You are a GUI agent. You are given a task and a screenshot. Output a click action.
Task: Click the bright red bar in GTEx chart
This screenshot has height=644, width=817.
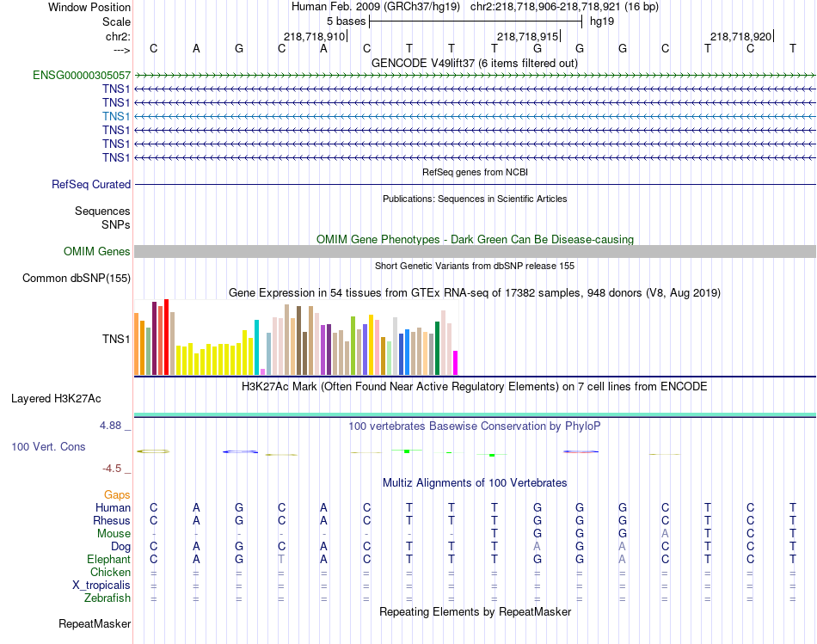click(x=166, y=337)
